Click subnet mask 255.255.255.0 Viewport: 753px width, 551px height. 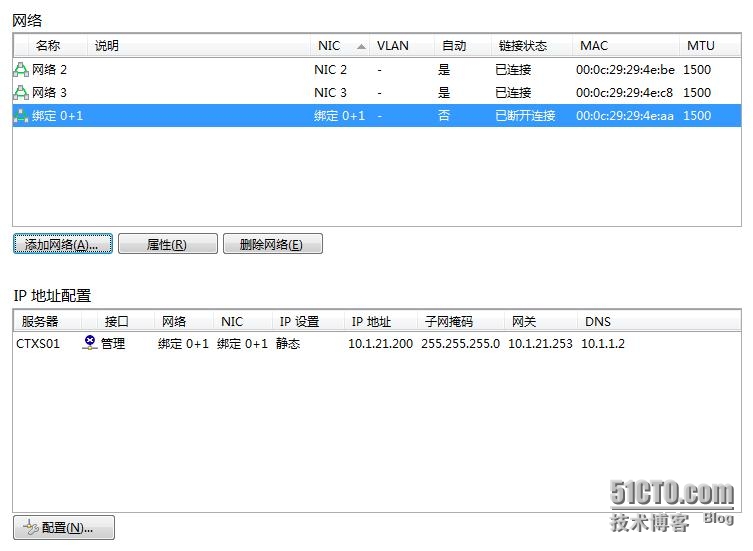tap(461, 343)
